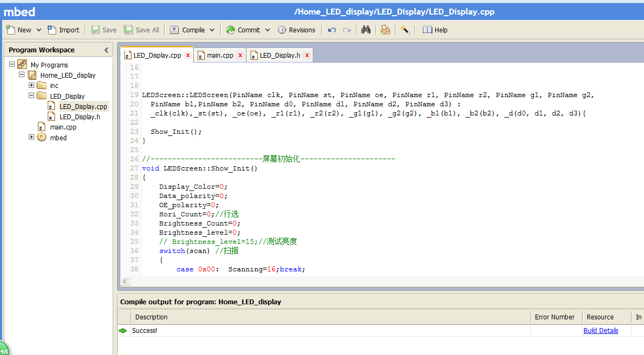The image size is (644, 355).
Task: Click the Display_Color=0; code line
Action: point(193,187)
